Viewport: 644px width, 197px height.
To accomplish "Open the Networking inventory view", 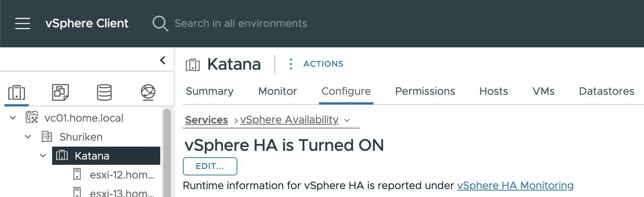I will pos(148,92).
